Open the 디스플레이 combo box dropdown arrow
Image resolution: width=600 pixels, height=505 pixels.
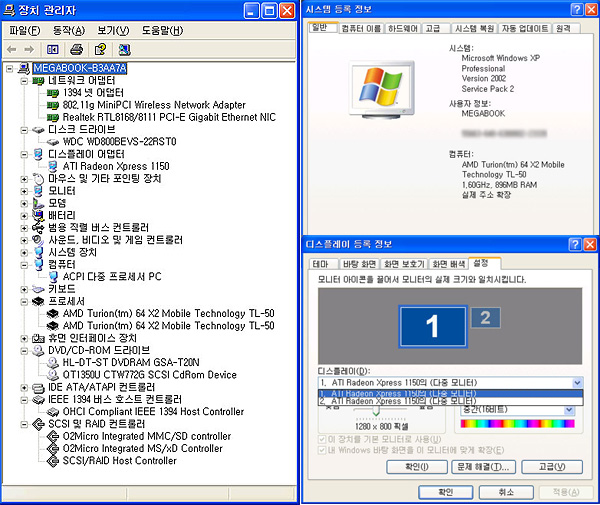[x=577, y=383]
